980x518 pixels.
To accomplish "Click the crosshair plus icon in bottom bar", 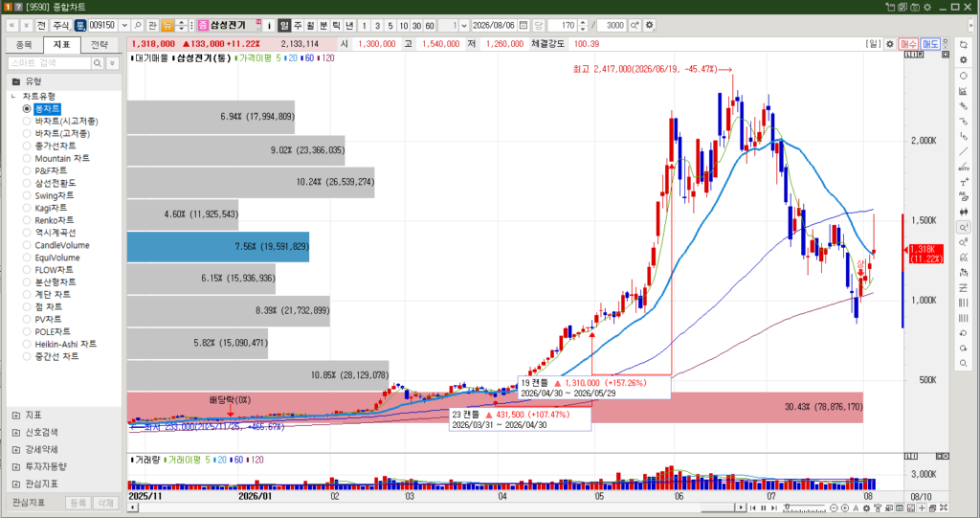I will 922,508.
